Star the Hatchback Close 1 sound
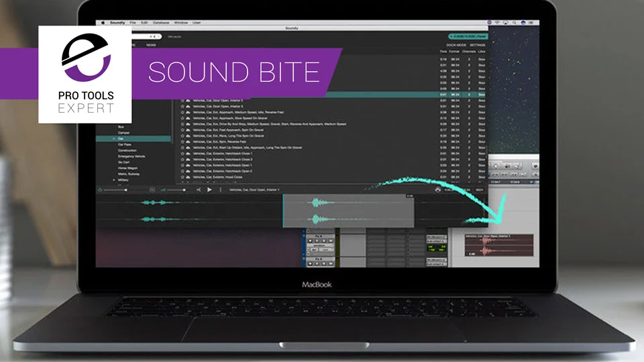Image resolution: width=644 pixels, height=362 pixels. coord(182,154)
